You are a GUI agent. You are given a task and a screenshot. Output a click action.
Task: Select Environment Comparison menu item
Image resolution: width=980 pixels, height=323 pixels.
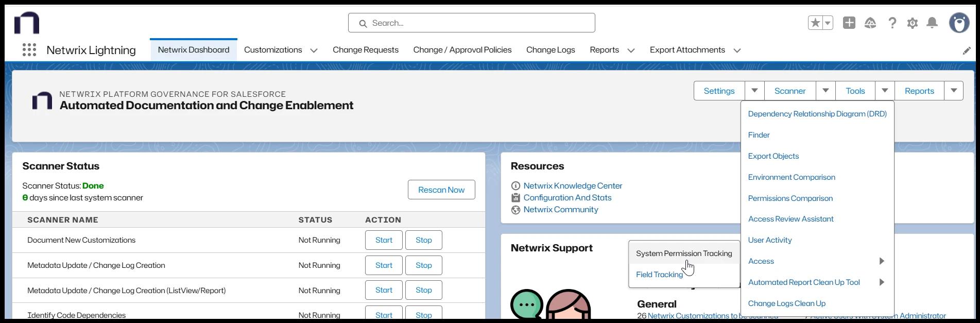coord(817,177)
